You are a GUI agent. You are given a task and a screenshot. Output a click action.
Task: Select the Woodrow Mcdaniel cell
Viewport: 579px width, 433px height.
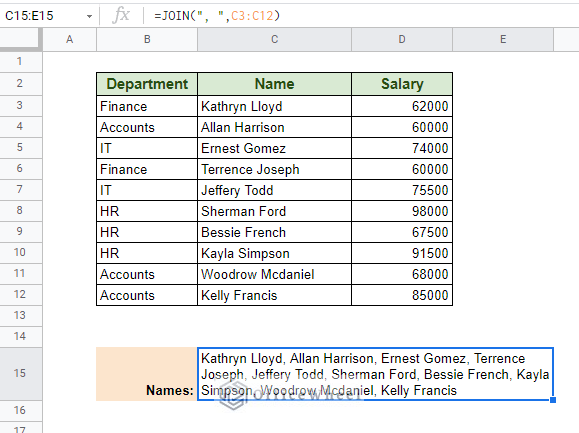(274, 274)
